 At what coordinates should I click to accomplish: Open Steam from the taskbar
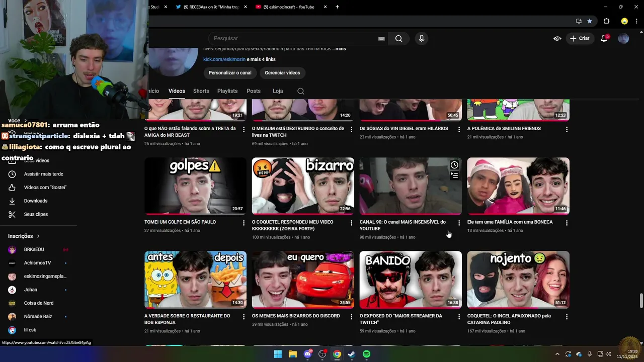tap(352, 354)
